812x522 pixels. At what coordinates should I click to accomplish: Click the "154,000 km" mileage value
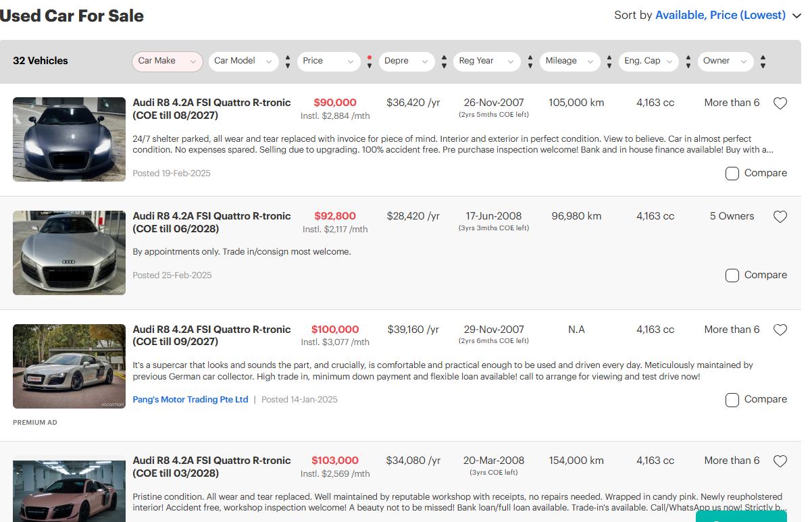[576, 461]
